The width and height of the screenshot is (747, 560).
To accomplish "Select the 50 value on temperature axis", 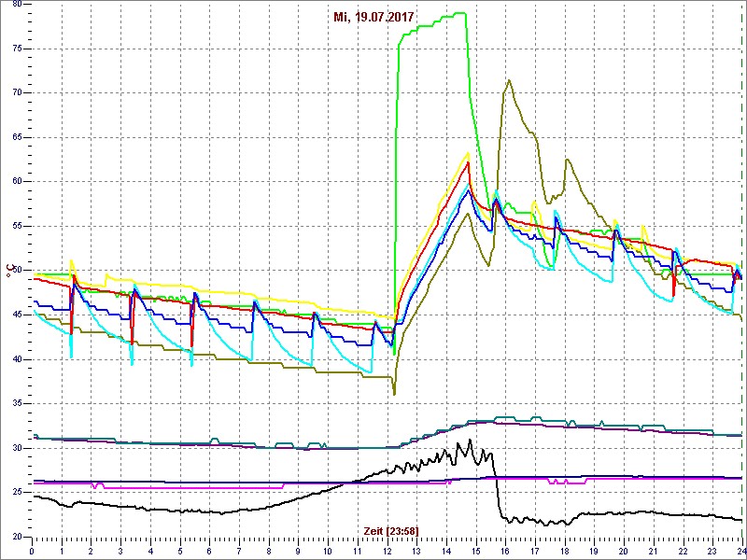I will (x=15, y=271).
